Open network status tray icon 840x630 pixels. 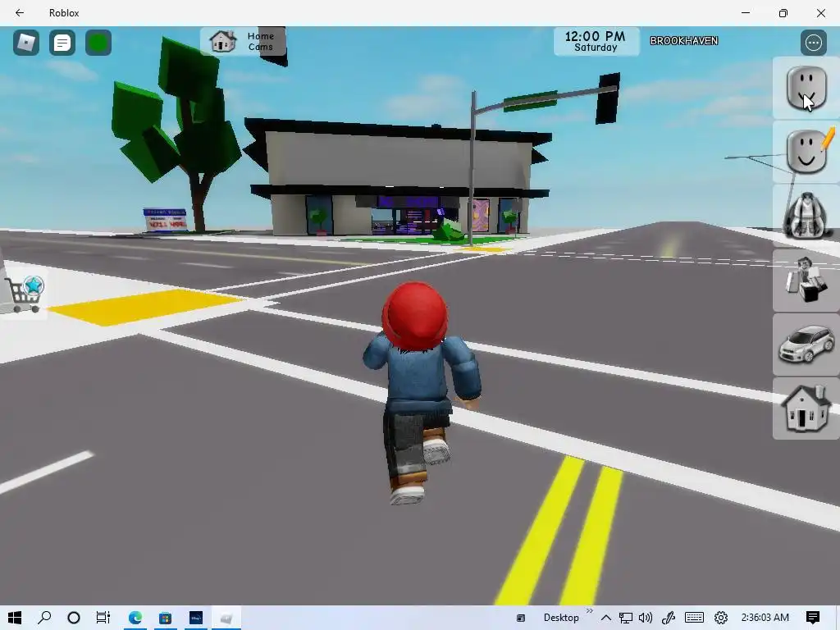[625, 618]
